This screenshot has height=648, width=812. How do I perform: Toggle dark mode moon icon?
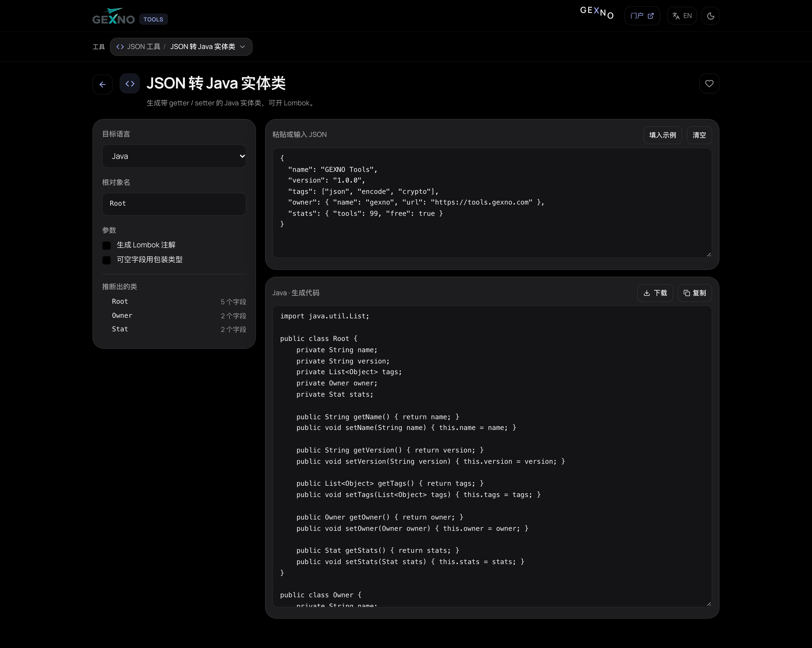[711, 16]
